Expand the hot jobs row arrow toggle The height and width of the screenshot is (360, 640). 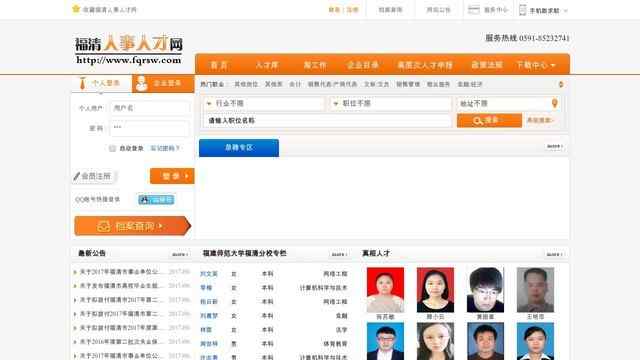point(561,84)
